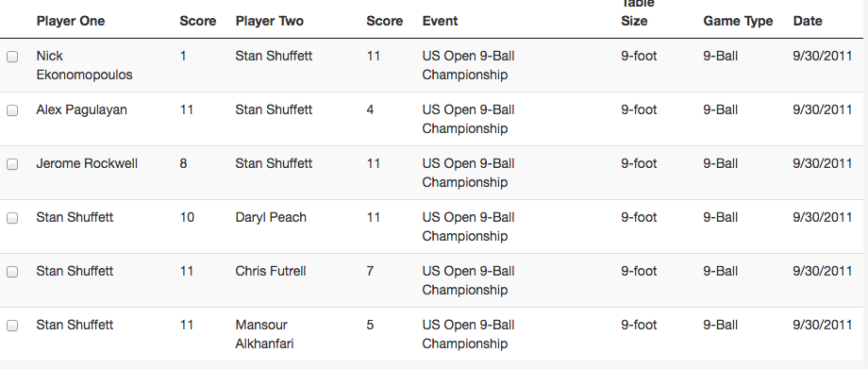Select Chris Futrell opponent name
868x369 pixels.
coord(271,271)
